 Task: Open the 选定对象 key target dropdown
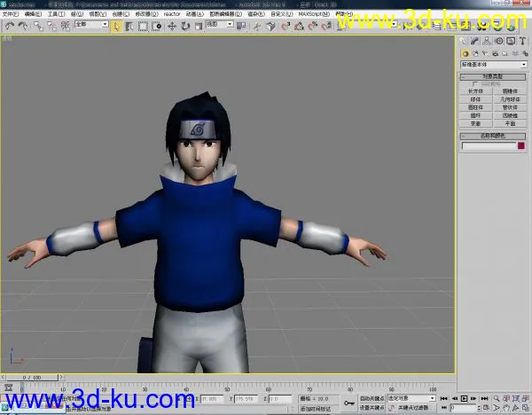tap(411, 398)
